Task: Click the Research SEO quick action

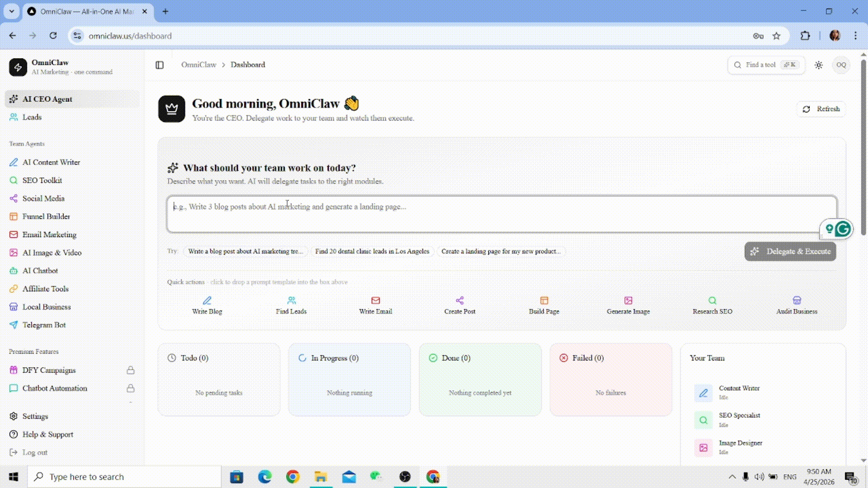Action: (x=712, y=305)
